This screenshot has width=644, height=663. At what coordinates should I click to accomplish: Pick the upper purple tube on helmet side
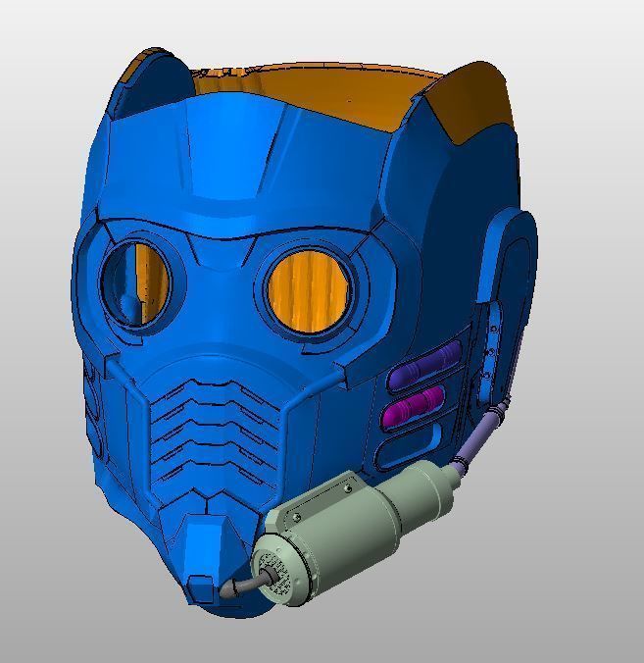424,365
